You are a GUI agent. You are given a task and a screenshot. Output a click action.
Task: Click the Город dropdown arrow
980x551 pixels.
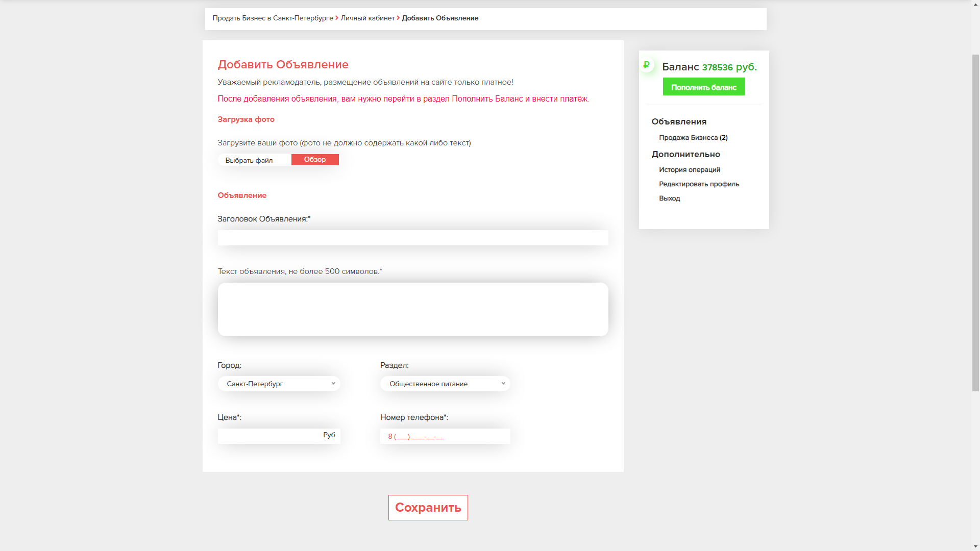[333, 384]
